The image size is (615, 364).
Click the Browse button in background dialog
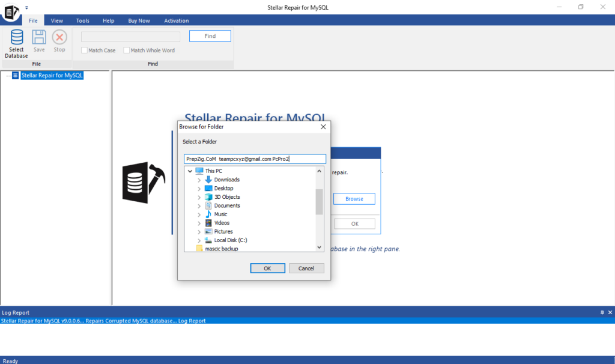coord(354,199)
